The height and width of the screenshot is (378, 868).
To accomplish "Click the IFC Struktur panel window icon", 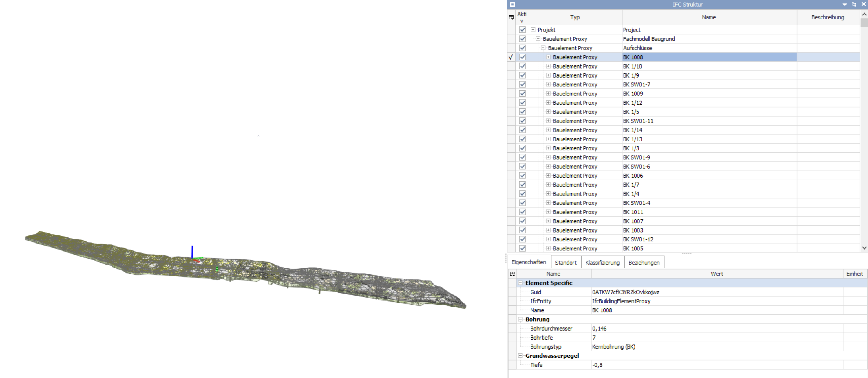I will tap(512, 4).
